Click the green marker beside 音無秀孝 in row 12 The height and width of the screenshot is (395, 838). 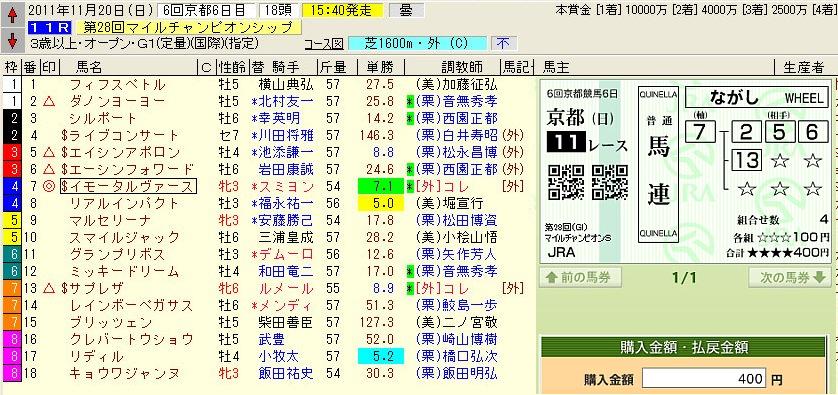[410, 271]
